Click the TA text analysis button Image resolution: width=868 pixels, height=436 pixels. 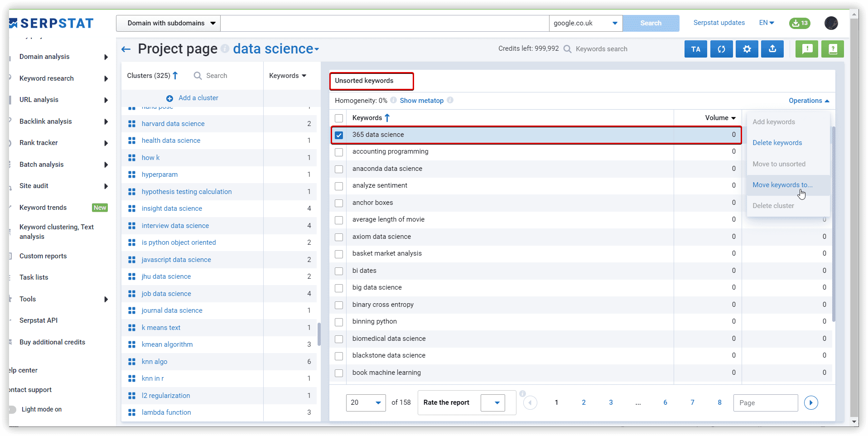point(695,49)
